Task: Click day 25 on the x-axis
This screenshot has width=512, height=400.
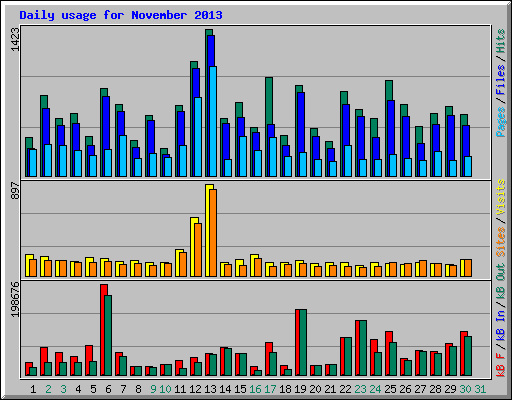Action: coord(390,389)
